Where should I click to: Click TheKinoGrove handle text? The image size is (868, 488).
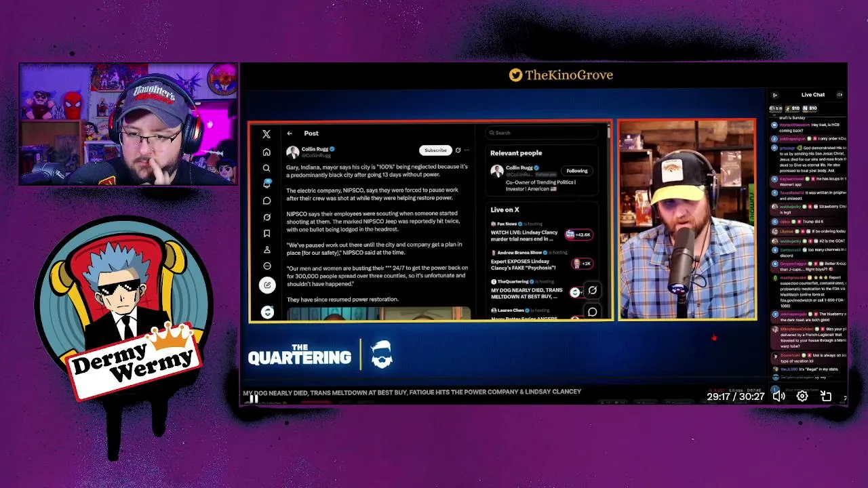coord(569,75)
